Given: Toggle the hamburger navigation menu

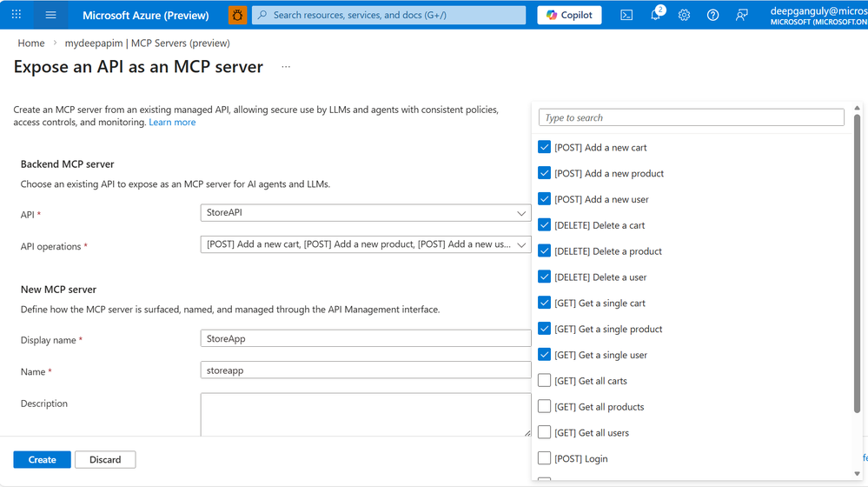Looking at the screenshot, I should (50, 15).
